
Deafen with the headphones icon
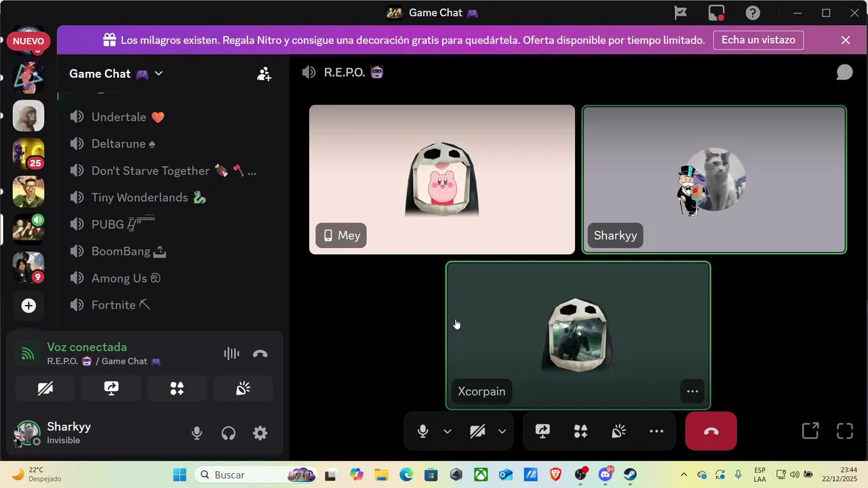[x=229, y=433]
